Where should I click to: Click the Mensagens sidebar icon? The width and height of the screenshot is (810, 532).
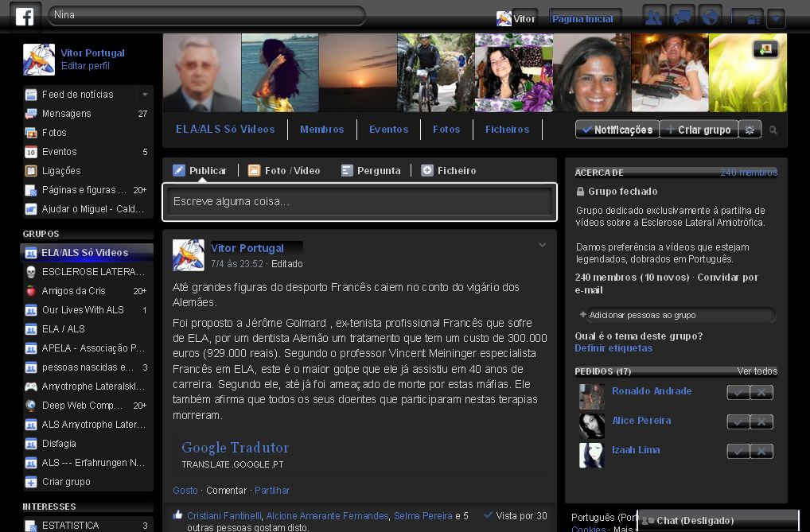tap(31, 114)
